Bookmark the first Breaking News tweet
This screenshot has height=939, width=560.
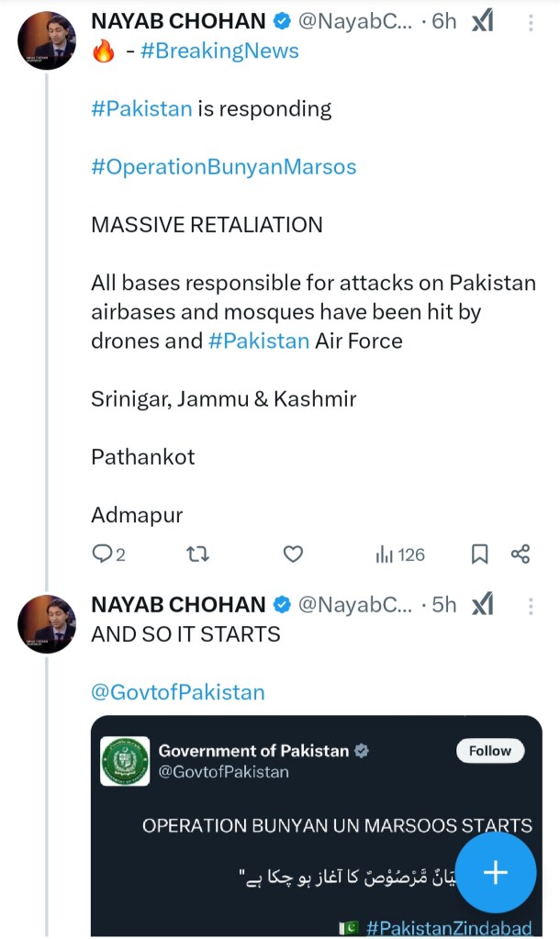[479, 553]
